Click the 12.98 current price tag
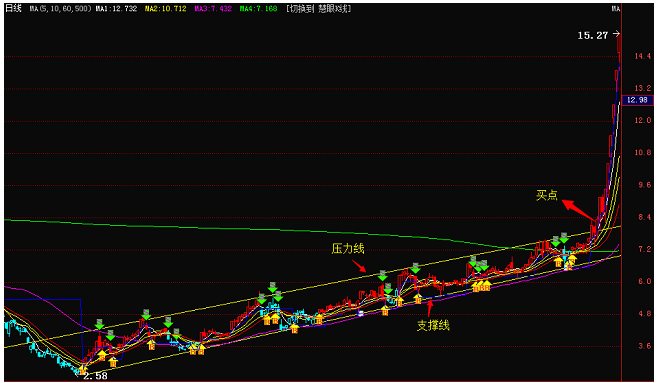Image resolution: width=659 pixels, height=383 pixels. pyautogui.click(x=637, y=100)
